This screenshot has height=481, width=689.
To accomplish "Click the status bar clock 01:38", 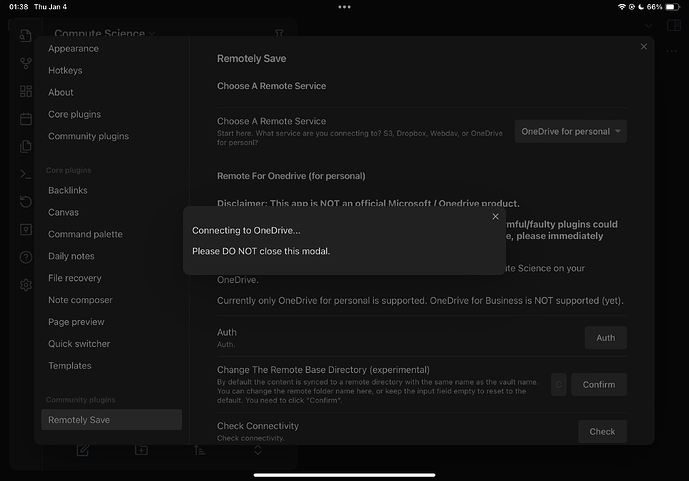I will tap(18, 7).
